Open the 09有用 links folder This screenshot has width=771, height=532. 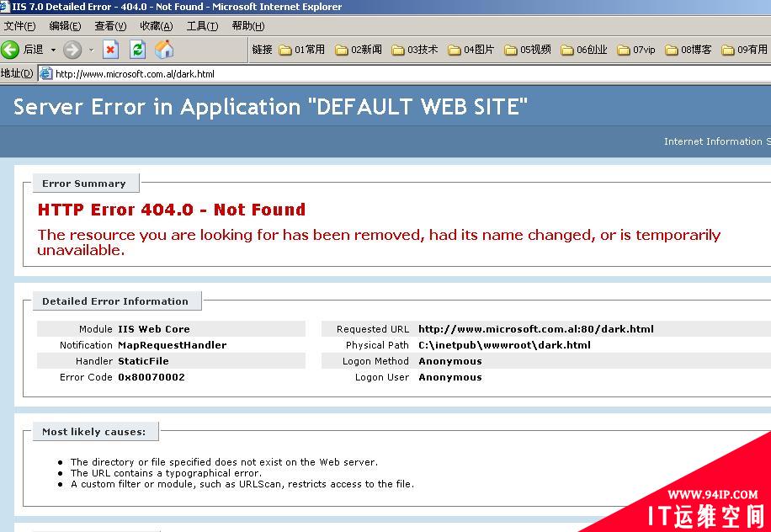[744, 50]
